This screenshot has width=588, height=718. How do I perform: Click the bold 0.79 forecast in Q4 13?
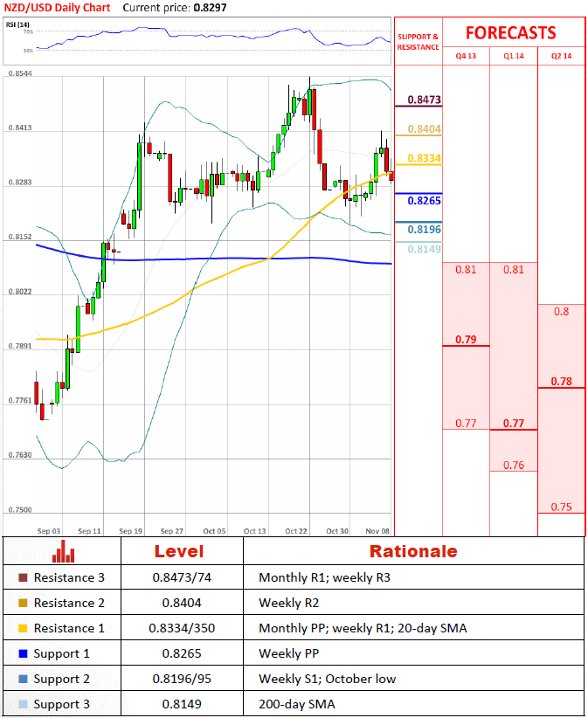click(x=466, y=339)
